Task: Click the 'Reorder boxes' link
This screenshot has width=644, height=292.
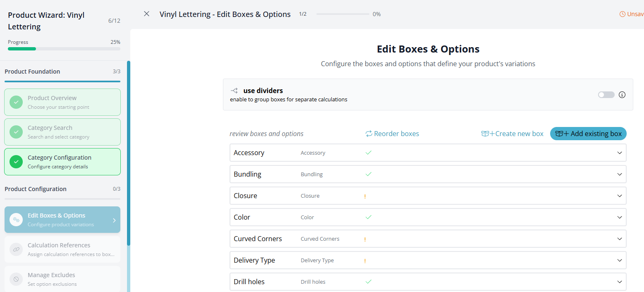Action: click(396, 134)
